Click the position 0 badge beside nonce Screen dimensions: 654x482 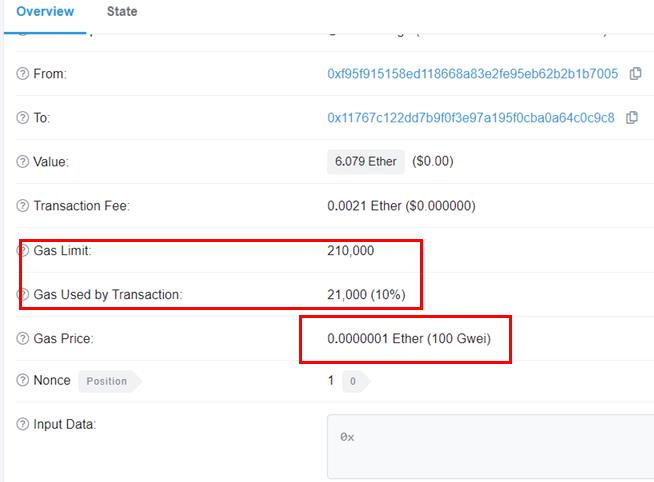click(x=356, y=381)
